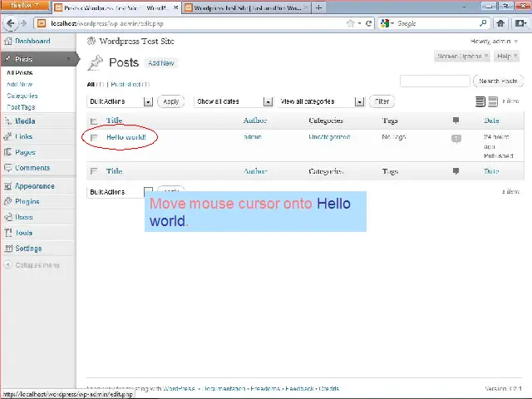Close the first browser tab
This screenshot has width=532, height=399.
point(176,7)
